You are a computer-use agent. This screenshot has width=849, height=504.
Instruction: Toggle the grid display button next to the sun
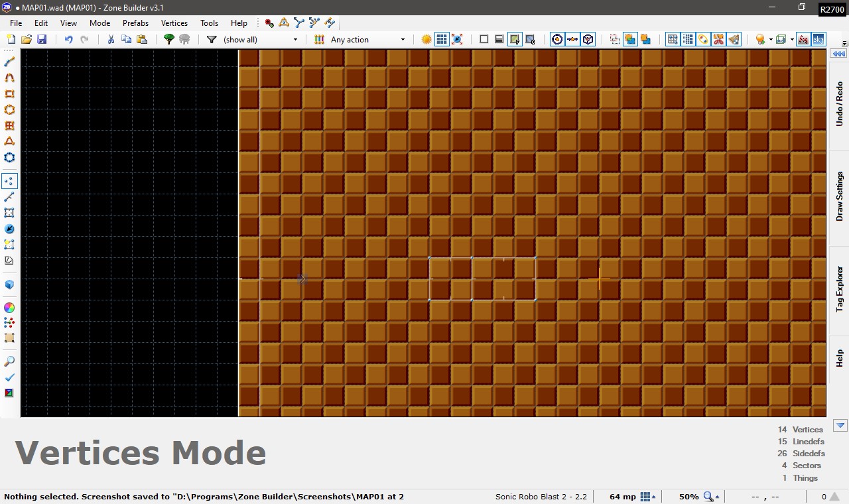442,40
